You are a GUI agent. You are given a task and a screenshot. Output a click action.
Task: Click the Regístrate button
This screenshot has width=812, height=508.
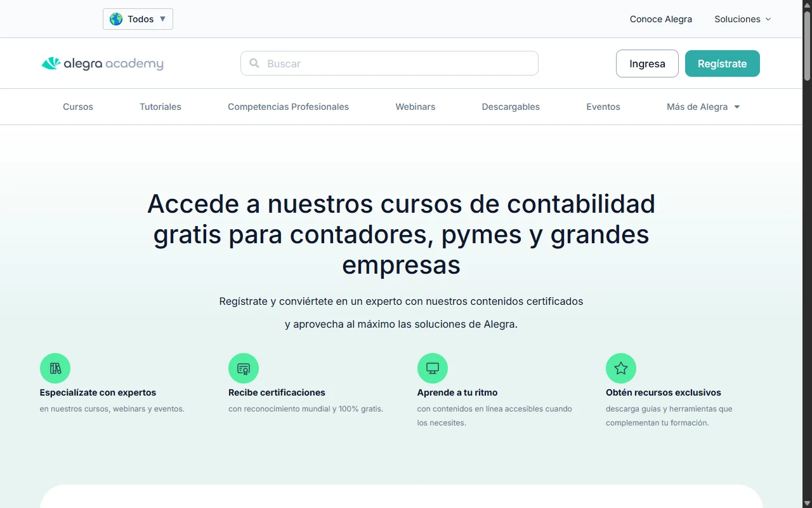coord(723,63)
